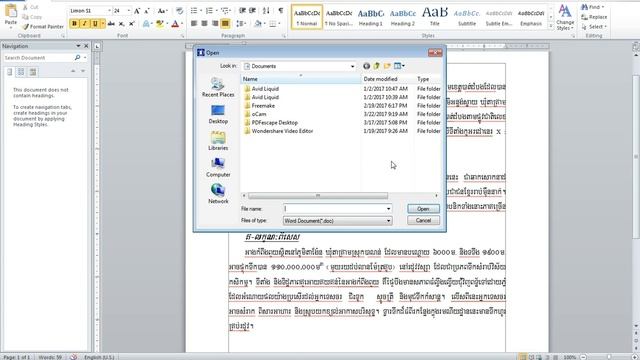This screenshot has width=640, height=360.
Task: Click the Cancel button in dialog
Action: tap(423, 220)
